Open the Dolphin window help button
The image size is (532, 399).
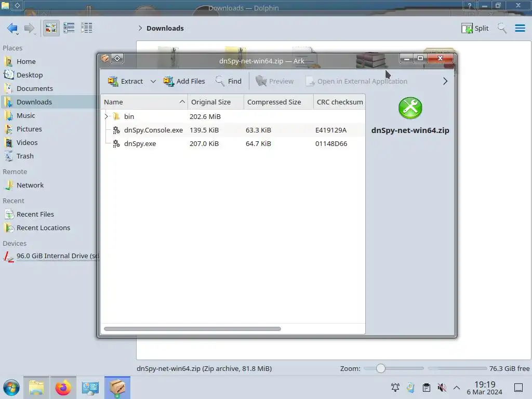pos(470,5)
